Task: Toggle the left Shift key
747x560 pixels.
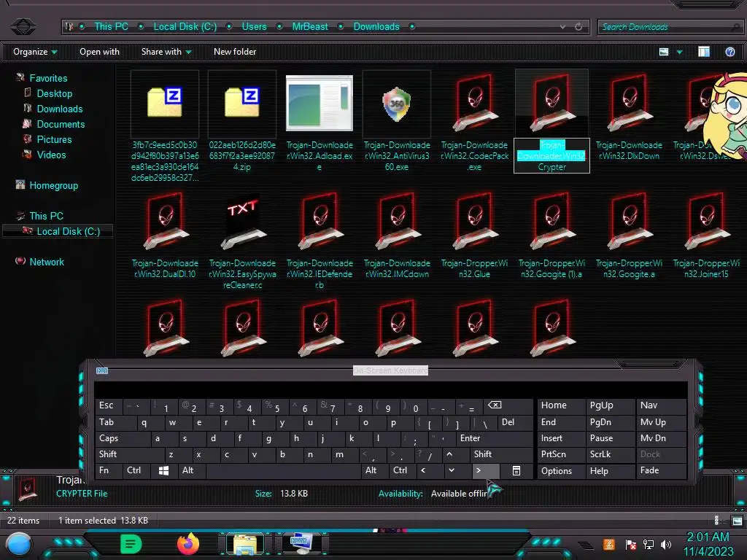Action: click(x=130, y=455)
